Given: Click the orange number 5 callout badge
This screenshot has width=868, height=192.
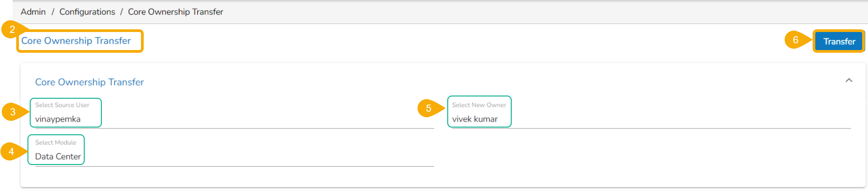Looking at the screenshot, I should point(428,108).
